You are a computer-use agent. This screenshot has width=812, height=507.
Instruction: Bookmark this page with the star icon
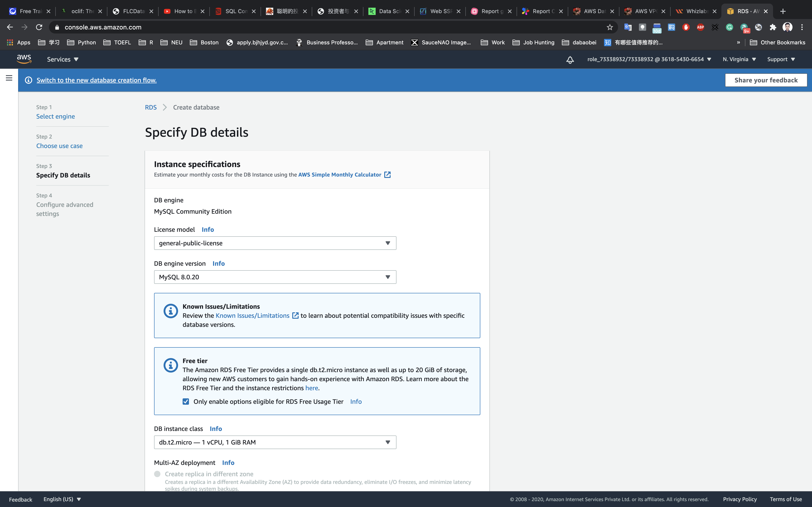pyautogui.click(x=610, y=27)
